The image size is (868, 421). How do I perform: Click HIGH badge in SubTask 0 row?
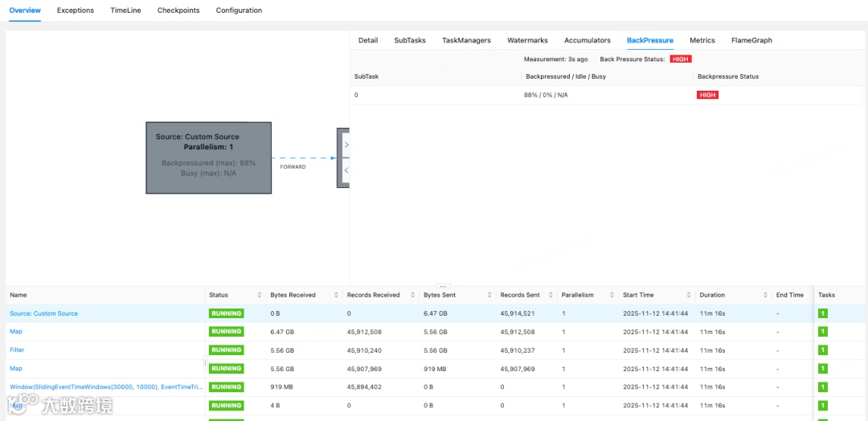coord(707,95)
